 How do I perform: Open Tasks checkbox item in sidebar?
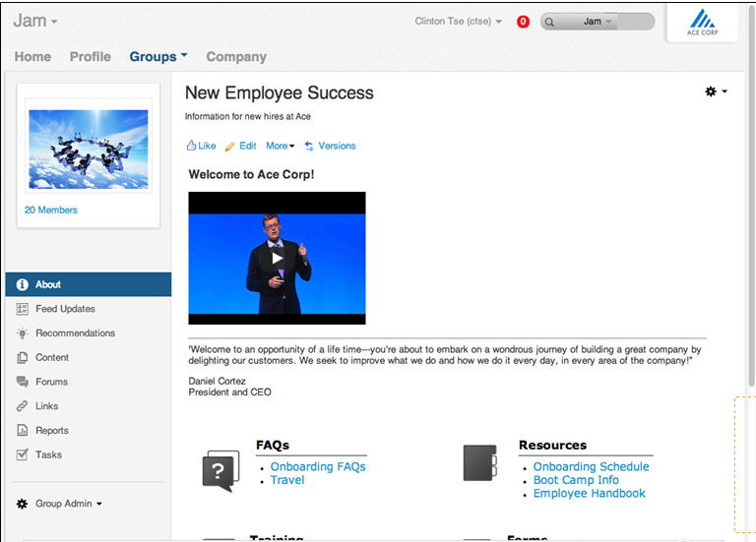48,455
